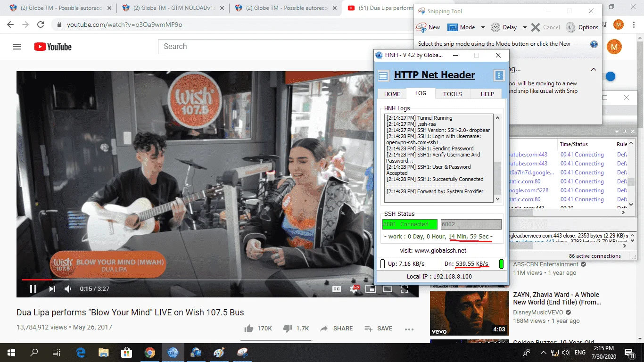Screen dimensions: 644x362
Task: Open HTTP Net Header right three-dots menu icon
Action: point(499,75)
